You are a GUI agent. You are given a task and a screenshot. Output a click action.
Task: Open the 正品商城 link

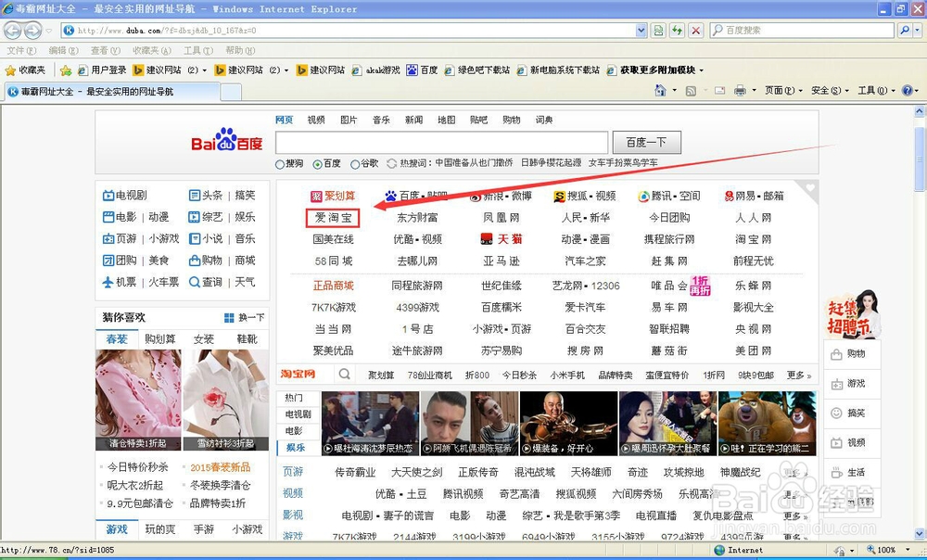coord(333,286)
